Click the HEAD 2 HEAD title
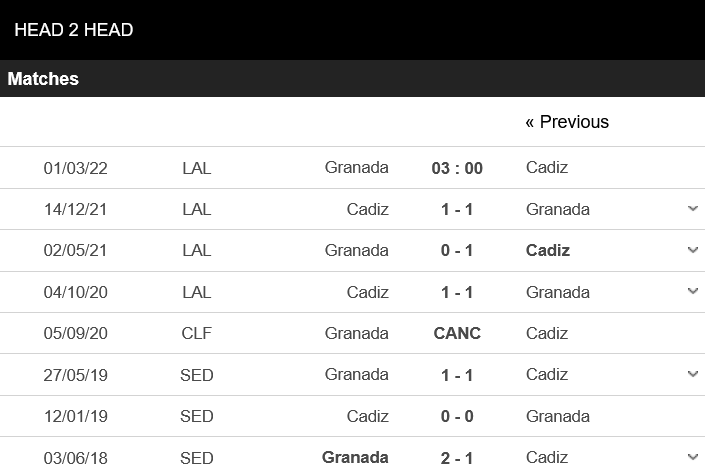 [74, 30]
